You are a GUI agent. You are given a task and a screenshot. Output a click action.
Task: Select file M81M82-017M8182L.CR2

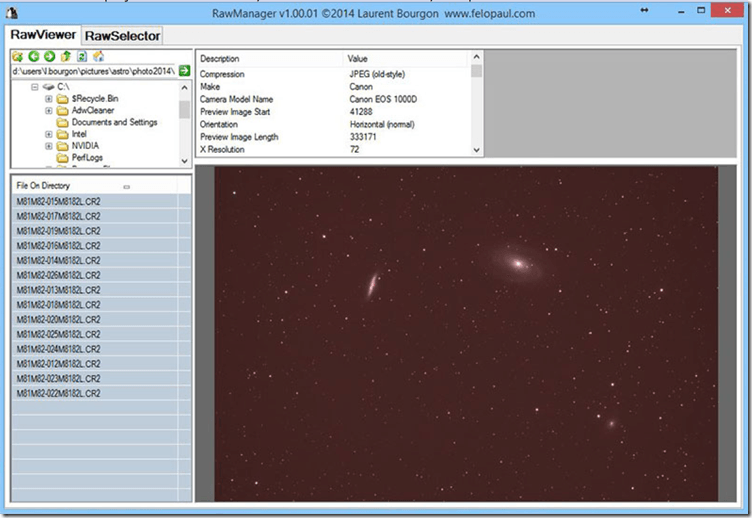[x=94, y=216]
